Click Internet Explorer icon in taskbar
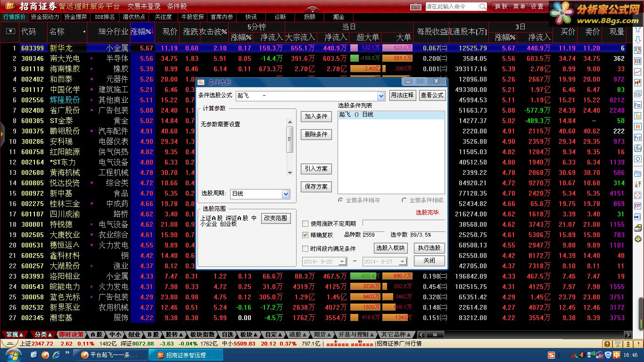This screenshot has width=644, height=362. 57,354
